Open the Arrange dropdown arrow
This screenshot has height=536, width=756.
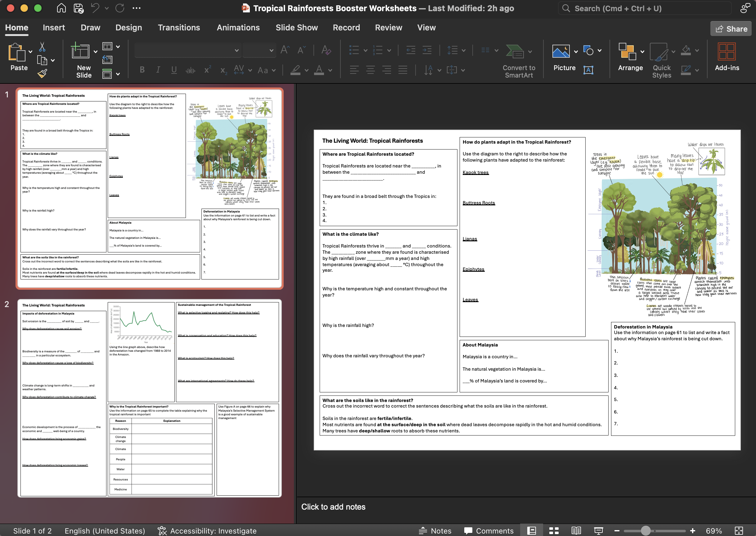642,52
